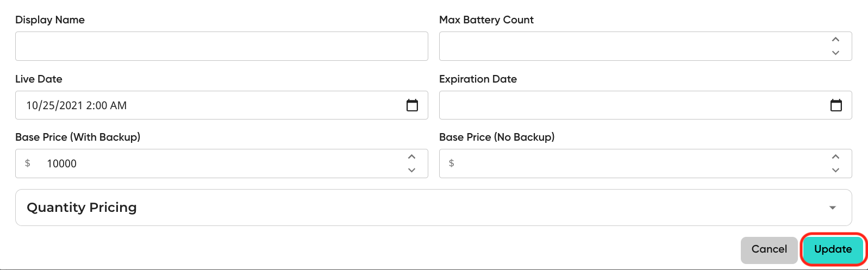The height and width of the screenshot is (270, 868).
Task: Expand Quantity Pricing with the dropdown arrow
Action: [x=832, y=208]
